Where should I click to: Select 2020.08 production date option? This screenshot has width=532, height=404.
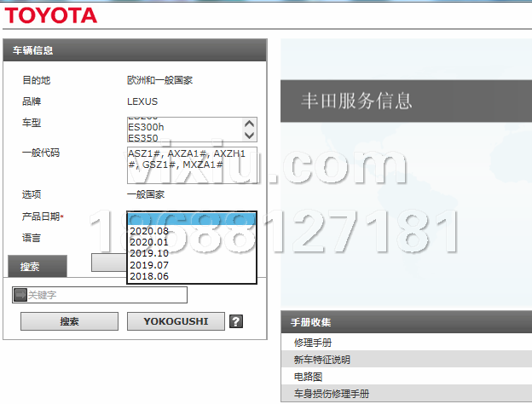tap(149, 231)
